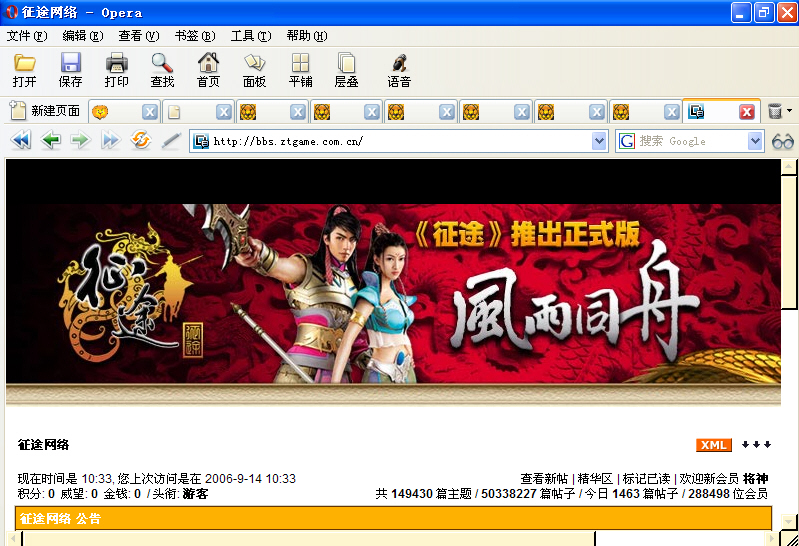799x546 pixels.
Task: Open the 精华区 link
Action: [x=595, y=479]
